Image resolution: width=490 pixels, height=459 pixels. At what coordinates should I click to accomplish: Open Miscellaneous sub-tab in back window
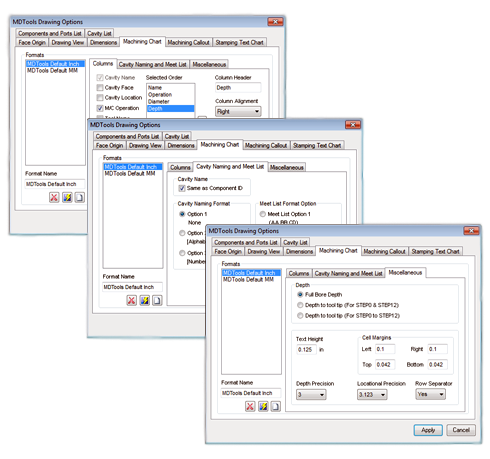click(209, 64)
